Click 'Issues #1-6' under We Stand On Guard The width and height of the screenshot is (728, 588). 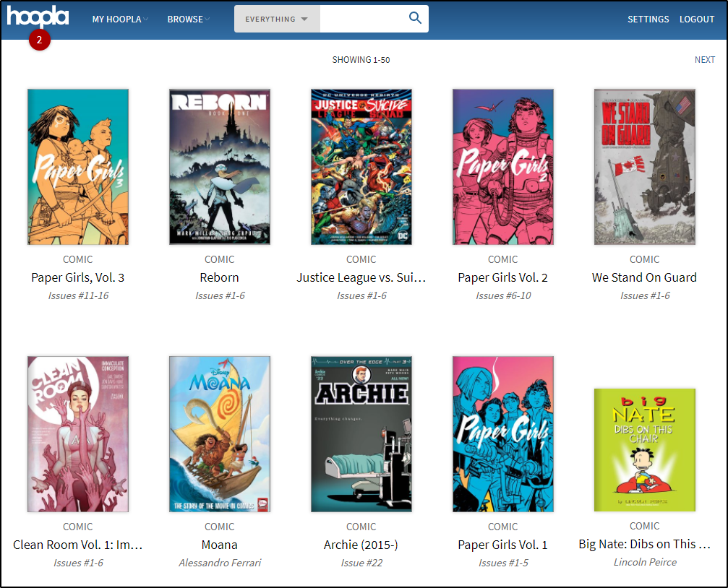(644, 295)
